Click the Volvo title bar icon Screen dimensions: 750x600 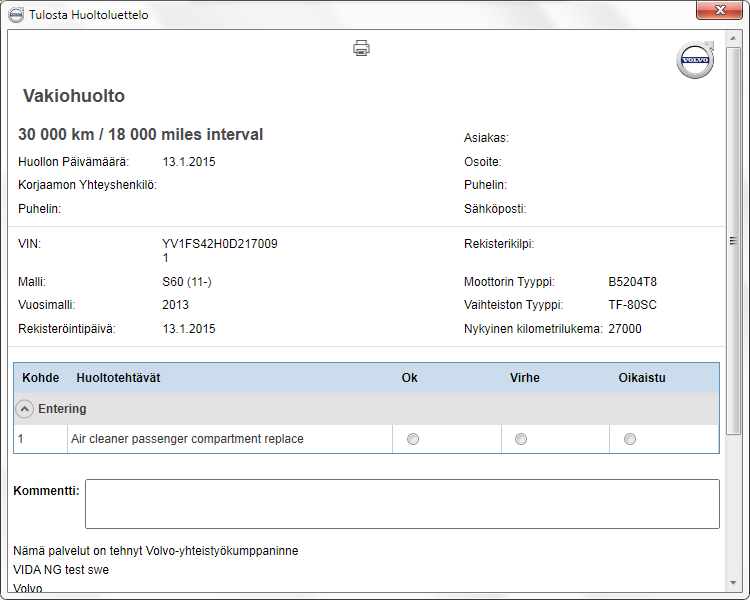16,15
